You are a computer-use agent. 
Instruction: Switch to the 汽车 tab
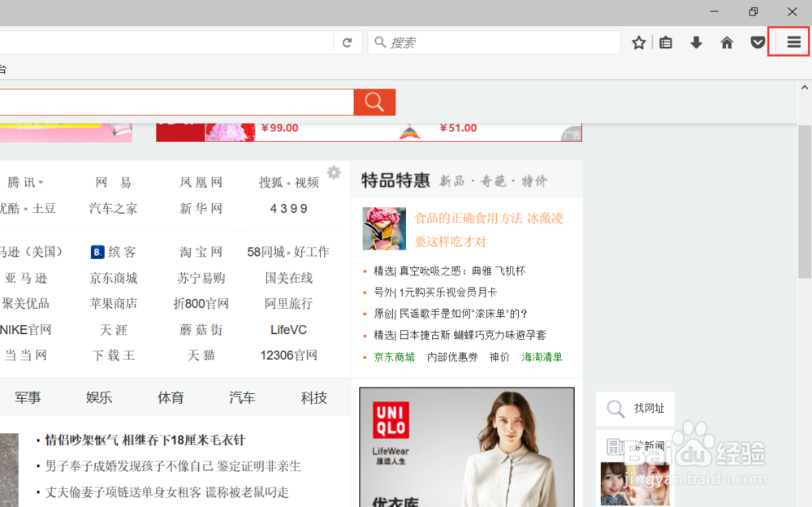(x=242, y=397)
